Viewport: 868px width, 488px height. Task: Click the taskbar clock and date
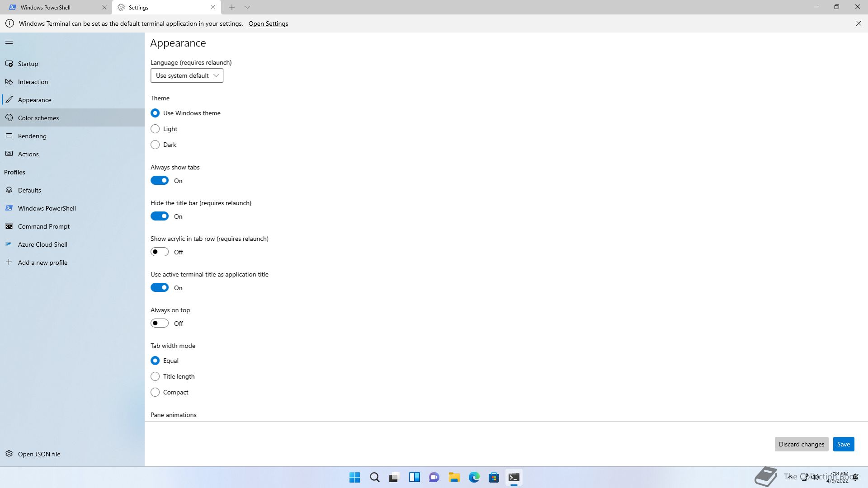click(838, 477)
